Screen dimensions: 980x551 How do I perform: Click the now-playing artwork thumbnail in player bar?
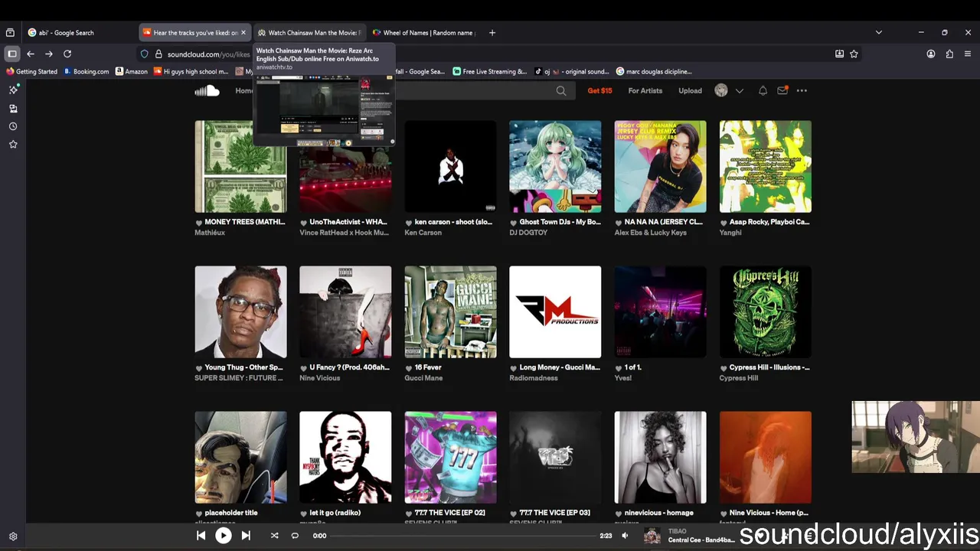click(x=652, y=536)
